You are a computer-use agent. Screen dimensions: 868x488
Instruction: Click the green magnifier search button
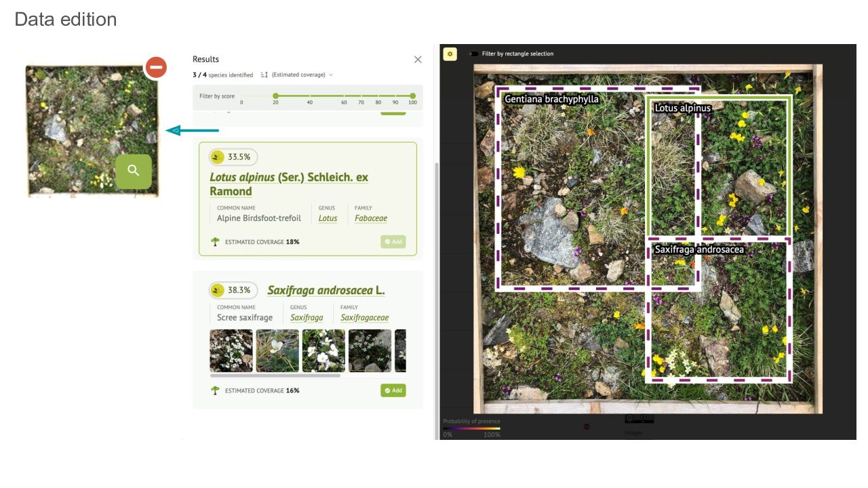coord(134,171)
